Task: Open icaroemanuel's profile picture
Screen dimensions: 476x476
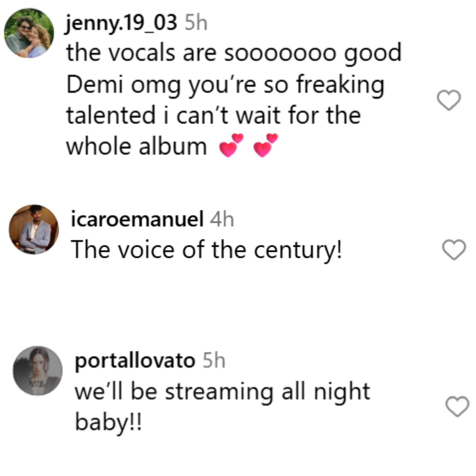Action: [x=34, y=229]
